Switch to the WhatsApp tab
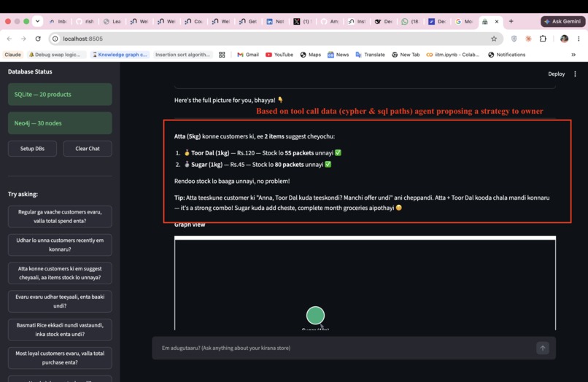 (x=410, y=21)
